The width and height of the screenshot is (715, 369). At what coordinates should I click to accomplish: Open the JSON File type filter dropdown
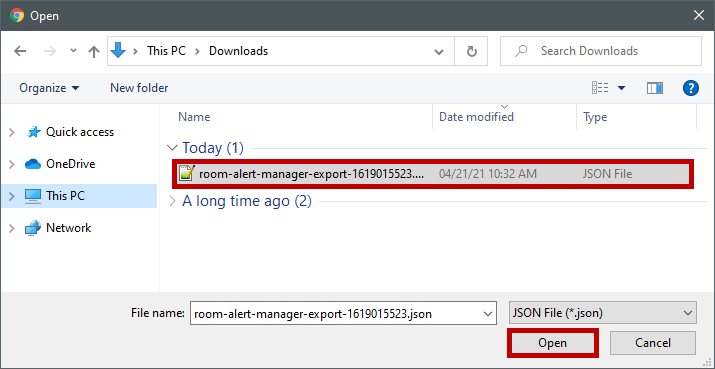coord(603,313)
